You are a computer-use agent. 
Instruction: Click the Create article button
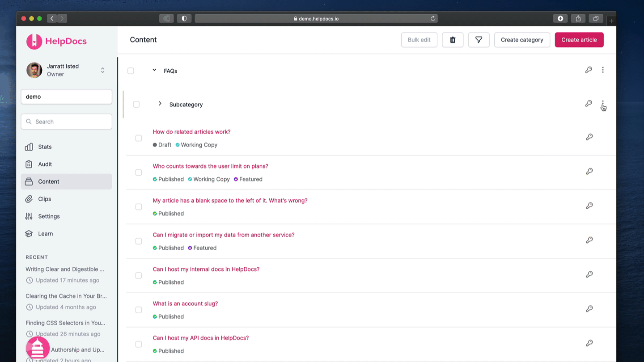pos(579,40)
